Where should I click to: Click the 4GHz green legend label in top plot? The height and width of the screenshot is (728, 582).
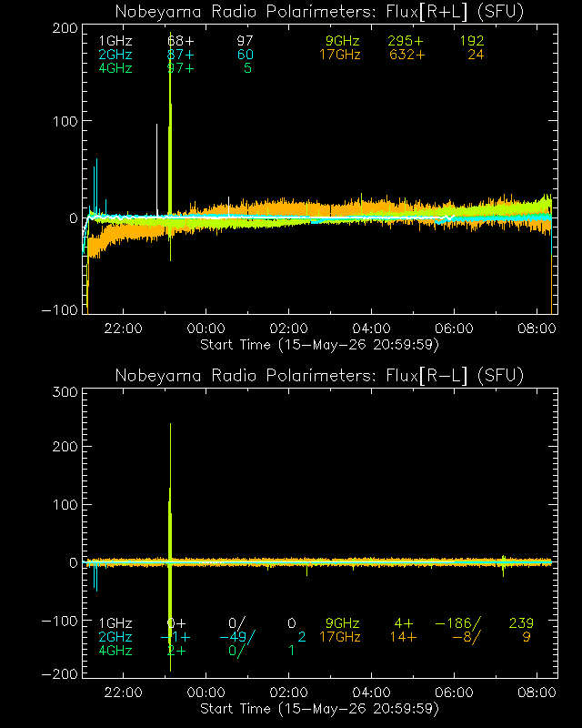point(115,68)
